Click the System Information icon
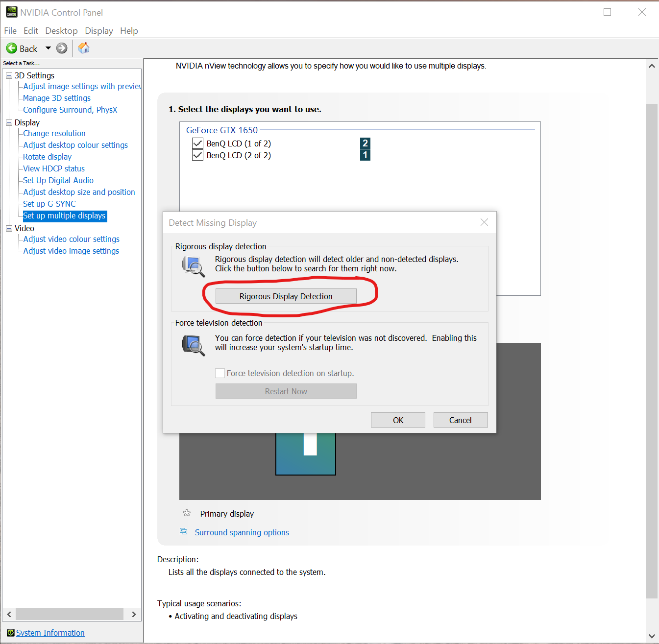This screenshot has height=644, width=659. click(x=11, y=633)
